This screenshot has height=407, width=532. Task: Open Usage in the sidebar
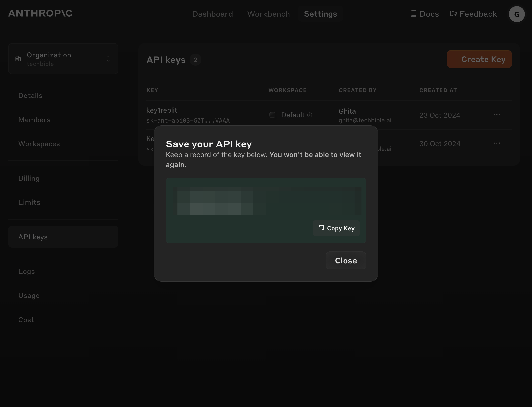[x=29, y=295]
